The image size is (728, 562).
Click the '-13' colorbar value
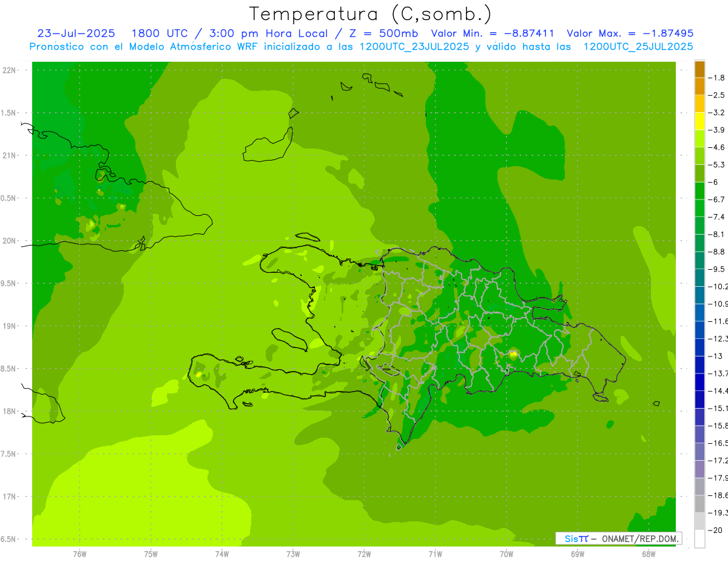point(715,356)
